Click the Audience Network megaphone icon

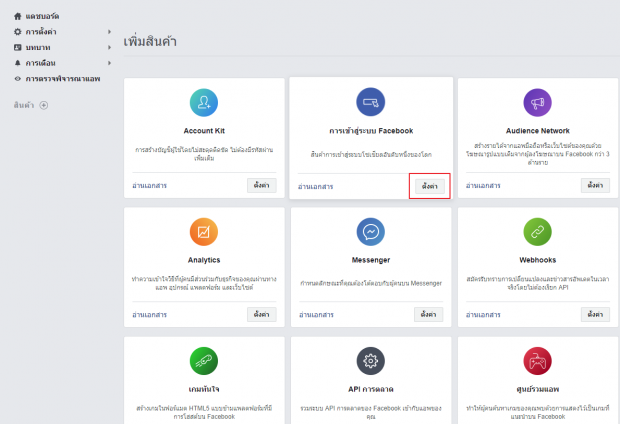click(537, 102)
